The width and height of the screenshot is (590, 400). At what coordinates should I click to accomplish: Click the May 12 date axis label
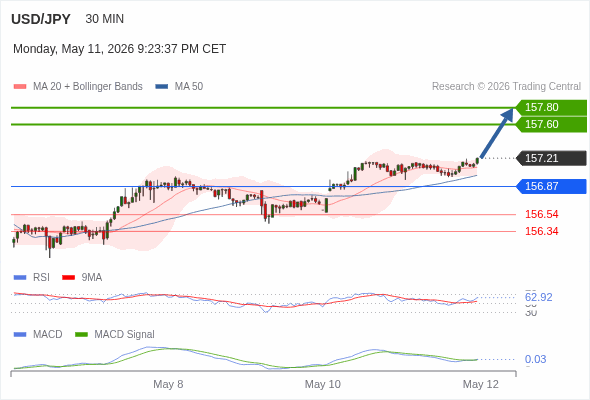pyautogui.click(x=481, y=384)
